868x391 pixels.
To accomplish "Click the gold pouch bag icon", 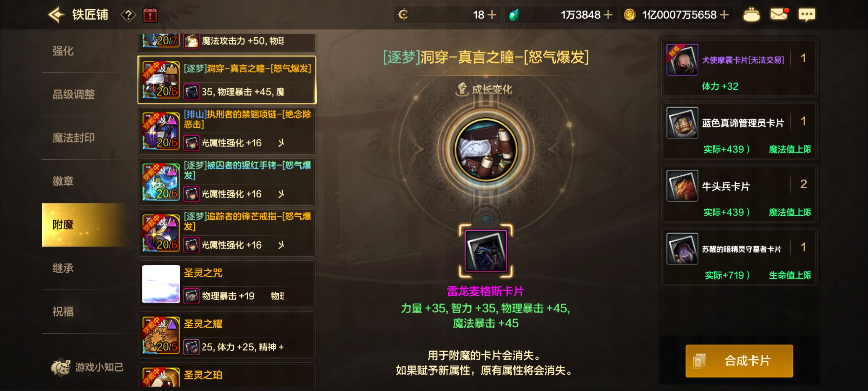I will (751, 15).
